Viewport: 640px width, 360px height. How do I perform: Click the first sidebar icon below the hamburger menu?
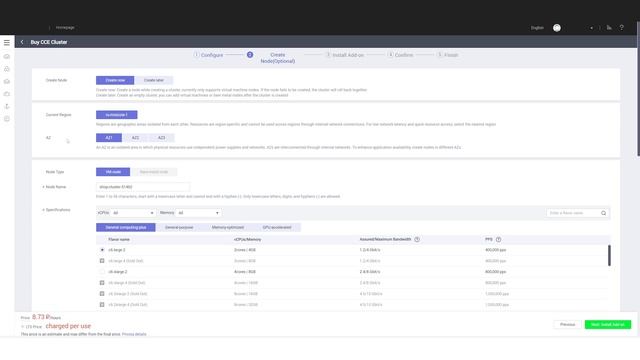click(x=7, y=56)
